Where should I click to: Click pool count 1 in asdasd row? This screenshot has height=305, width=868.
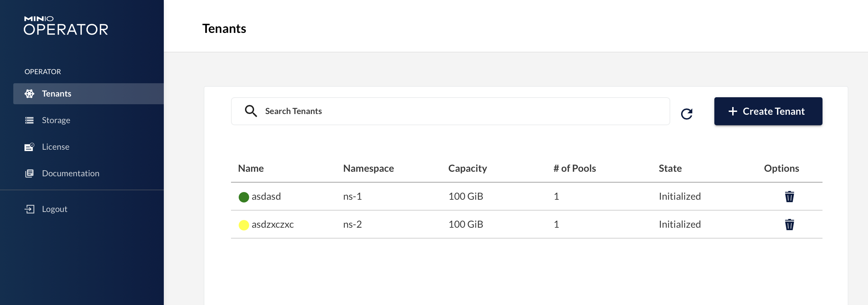pyautogui.click(x=556, y=197)
